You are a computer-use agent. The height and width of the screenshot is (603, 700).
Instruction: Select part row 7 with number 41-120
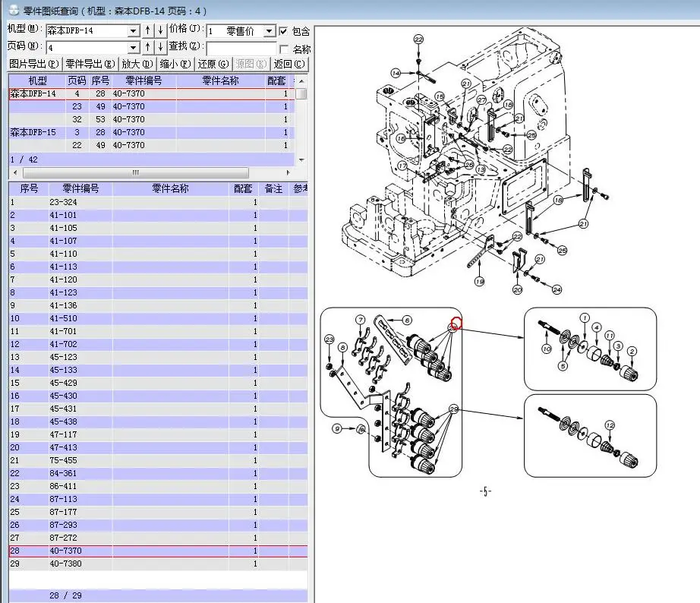[158, 279]
